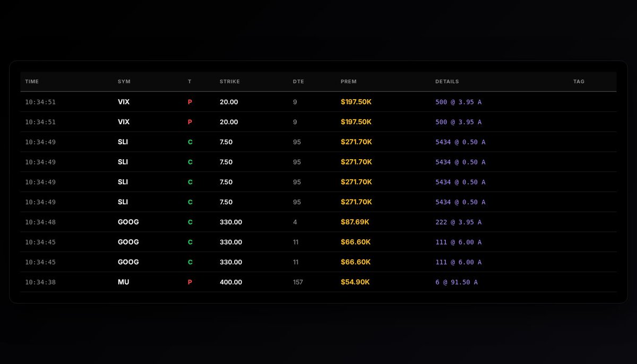Click the SYM column header
The image size is (637, 364).
tap(123, 81)
